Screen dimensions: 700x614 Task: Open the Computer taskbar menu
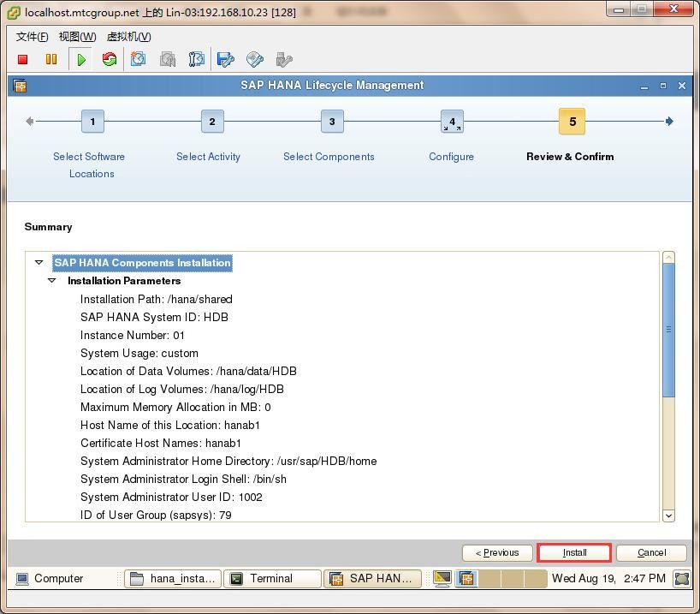click(50, 578)
